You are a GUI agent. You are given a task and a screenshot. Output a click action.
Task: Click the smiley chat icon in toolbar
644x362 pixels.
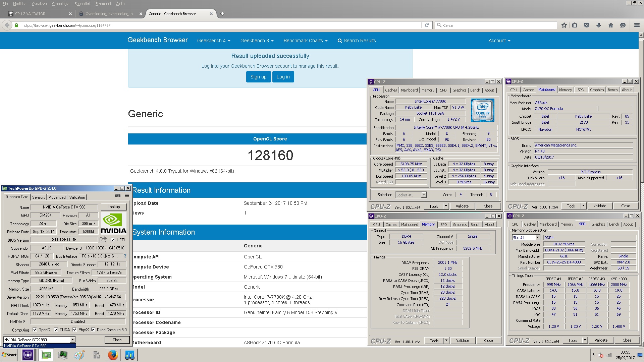coord(623,25)
